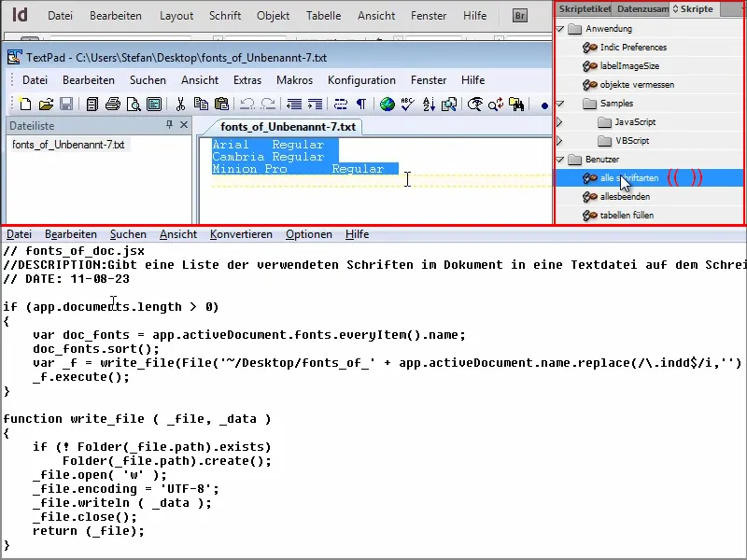Select the fonts_of_Unbenannt-7.txt document tab
This screenshot has height=560, width=747.
(x=288, y=127)
